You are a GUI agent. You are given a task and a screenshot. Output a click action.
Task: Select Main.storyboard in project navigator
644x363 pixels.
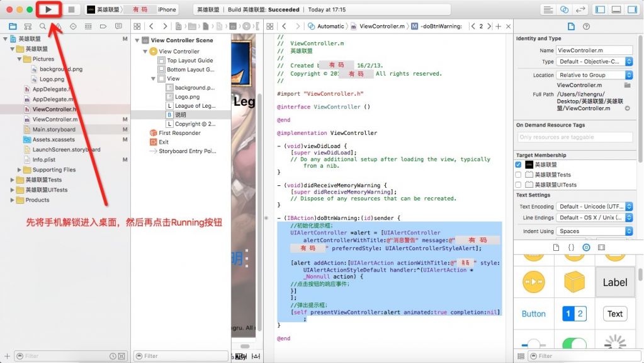click(x=53, y=129)
